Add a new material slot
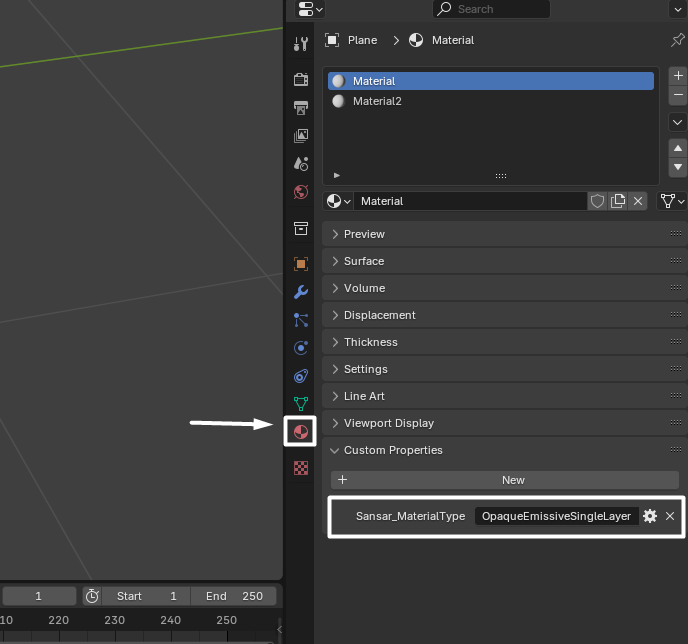The width and height of the screenshot is (688, 644). [x=678, y=75]
